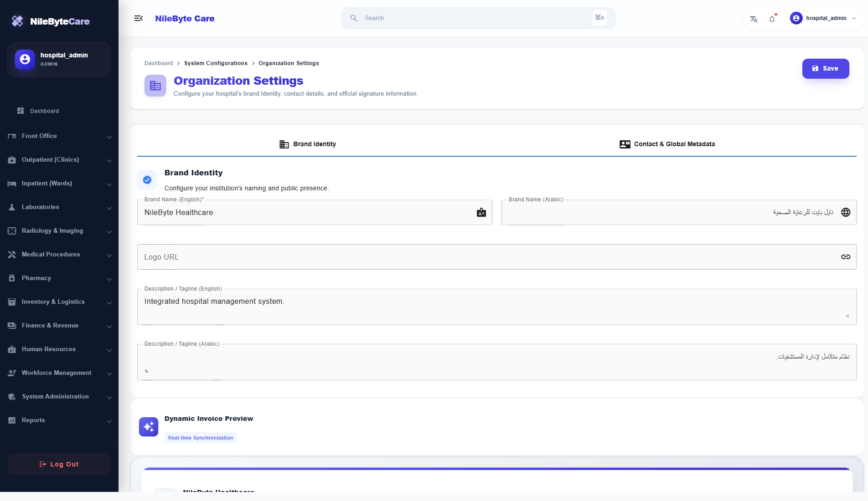
Task: Click the Front Office icon
Action: click(12, 136)
